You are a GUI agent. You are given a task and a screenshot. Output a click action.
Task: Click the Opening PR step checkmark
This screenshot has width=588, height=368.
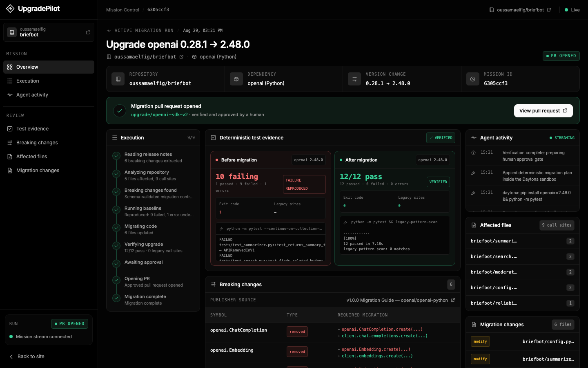tap(116, 280)
